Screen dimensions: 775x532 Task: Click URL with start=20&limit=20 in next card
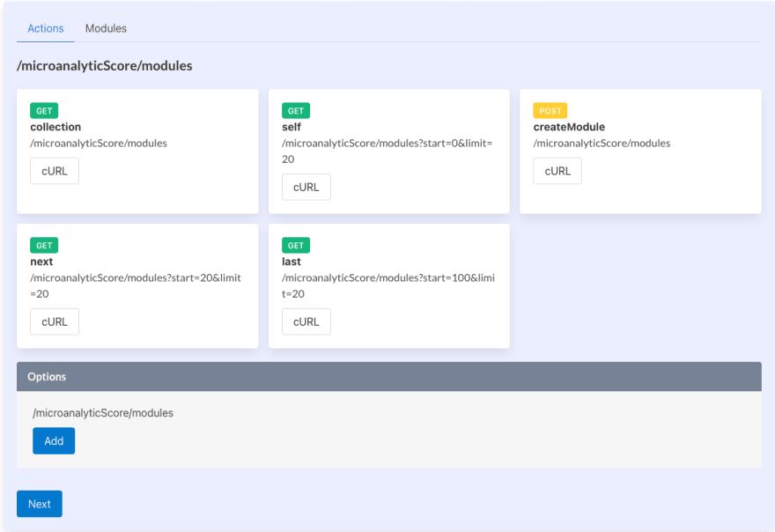[136, 285]
